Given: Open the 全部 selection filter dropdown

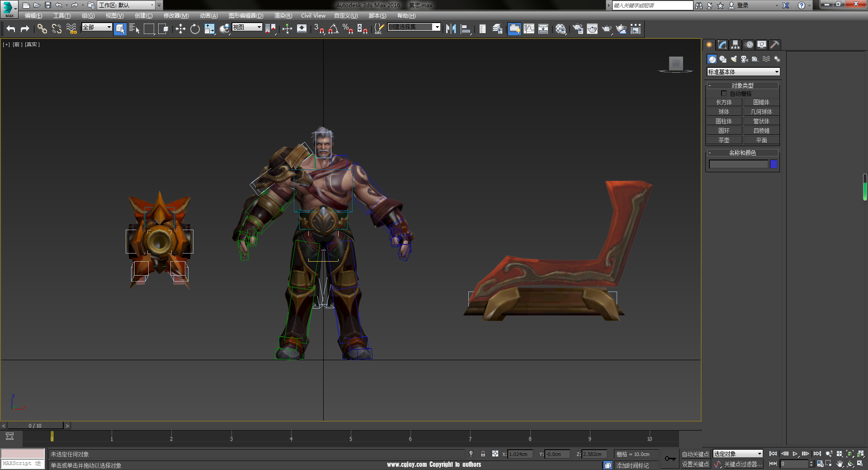Looking at the screenshot, I should pyautogui.click(x=97, y=27).
